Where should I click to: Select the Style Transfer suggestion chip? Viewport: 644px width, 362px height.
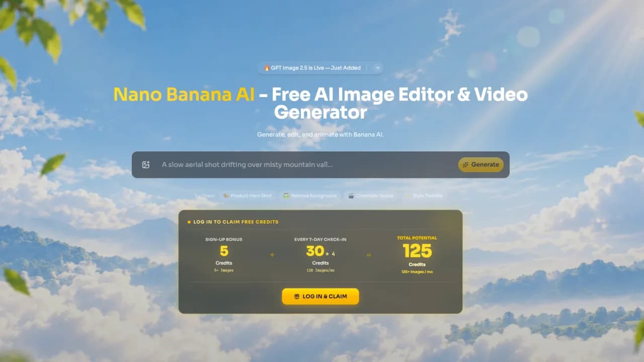click(x=424, y=196)
